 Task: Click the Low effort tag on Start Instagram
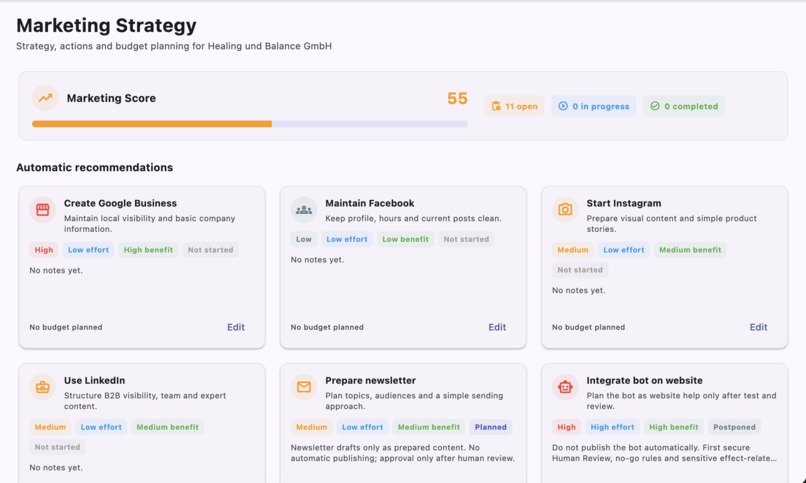(624, 250)
